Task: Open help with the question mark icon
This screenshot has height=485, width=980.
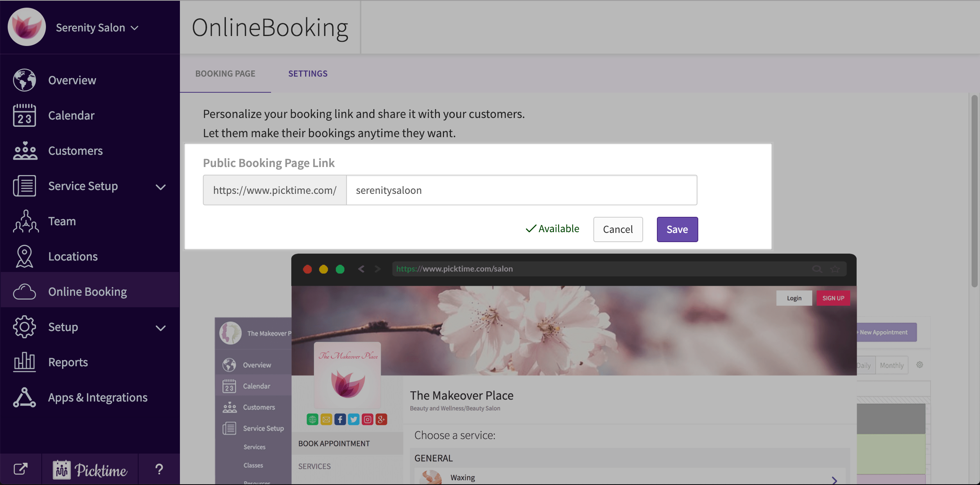Action: coord(159,469)
